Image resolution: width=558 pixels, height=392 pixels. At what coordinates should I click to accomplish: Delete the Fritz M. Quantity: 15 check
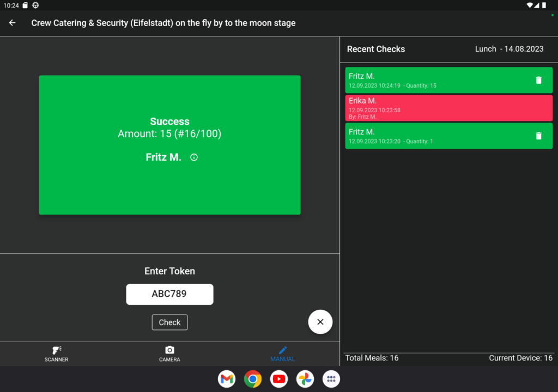538,81
